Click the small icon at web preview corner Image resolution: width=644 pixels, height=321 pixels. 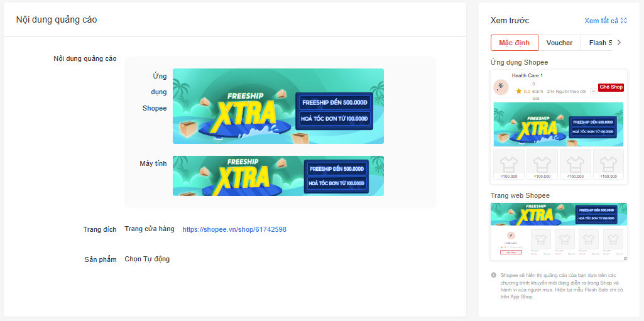tap(625, 259)
